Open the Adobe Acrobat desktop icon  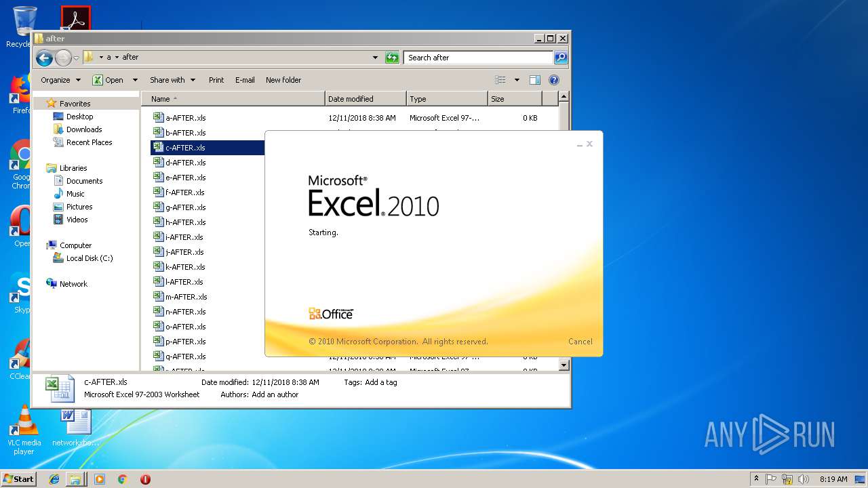tap(76, 18)
